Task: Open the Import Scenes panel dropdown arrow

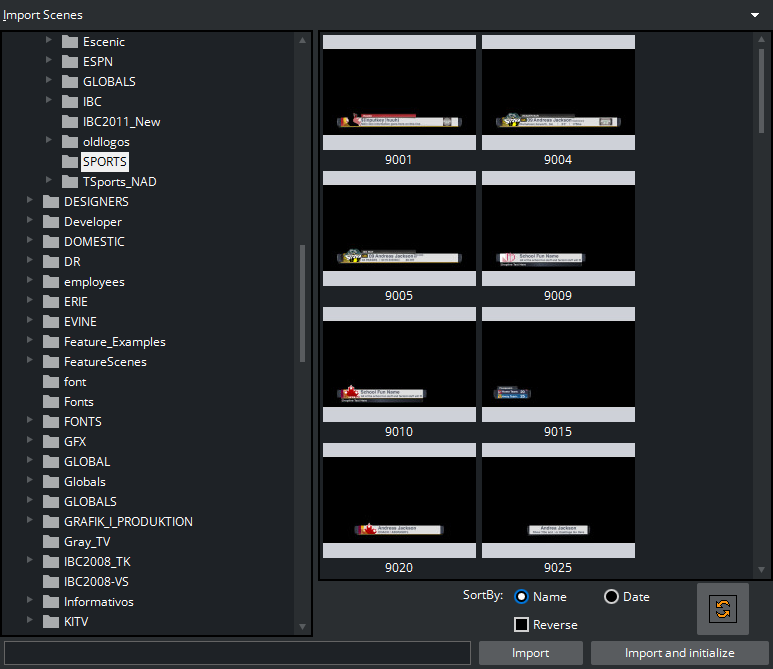Action: 755,15
